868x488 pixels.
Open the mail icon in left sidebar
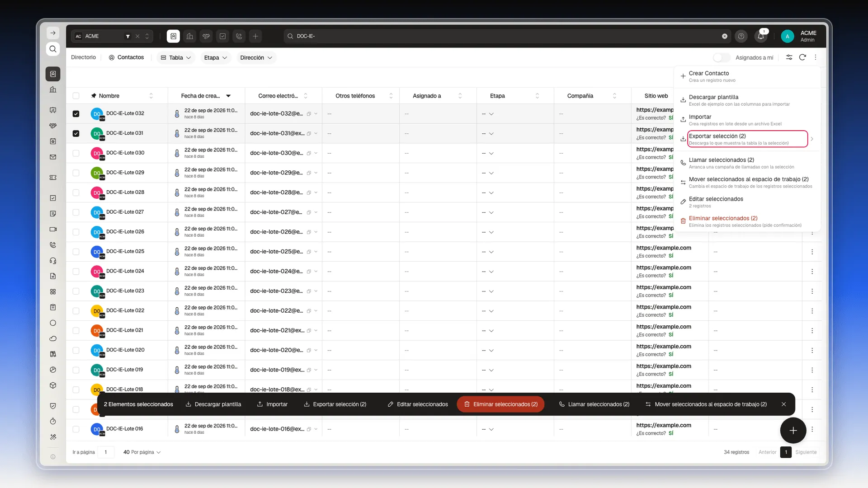pyautogui.click(x=53, y=157)
